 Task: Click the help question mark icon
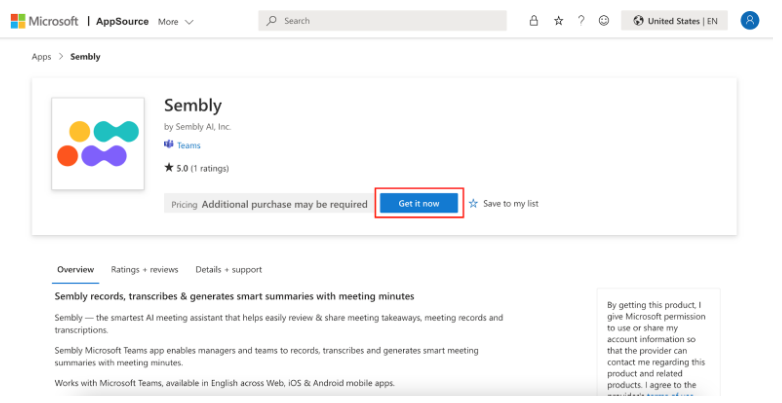[581, 20]
